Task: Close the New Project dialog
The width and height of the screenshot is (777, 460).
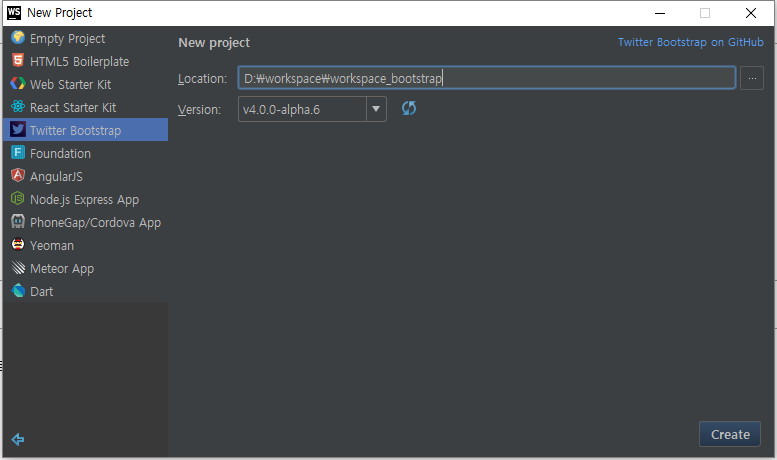Action: click(x=751, y=13)
